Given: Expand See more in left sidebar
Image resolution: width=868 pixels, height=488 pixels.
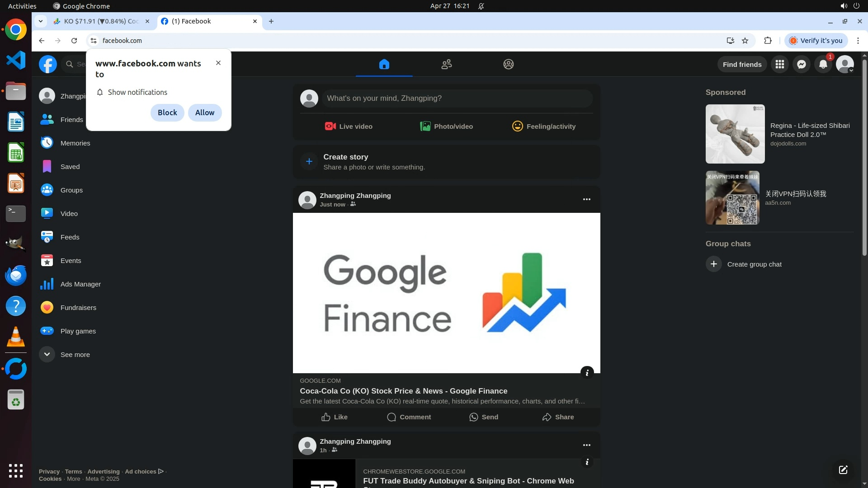Looking at the screenshot, I should 75,355.
